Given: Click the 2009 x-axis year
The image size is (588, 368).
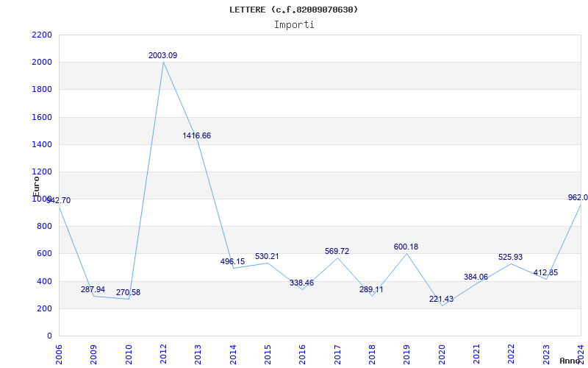Looking at the screenshot, I should 94,355.
